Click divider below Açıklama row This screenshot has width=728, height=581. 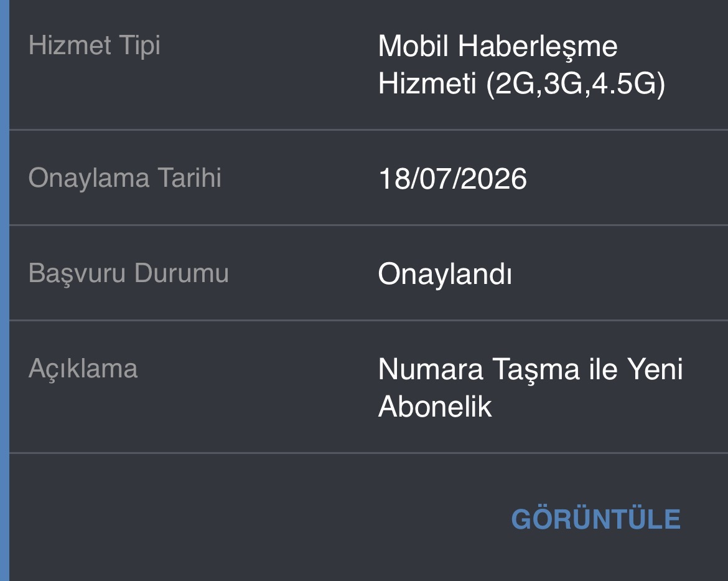(x=368, y=453)
